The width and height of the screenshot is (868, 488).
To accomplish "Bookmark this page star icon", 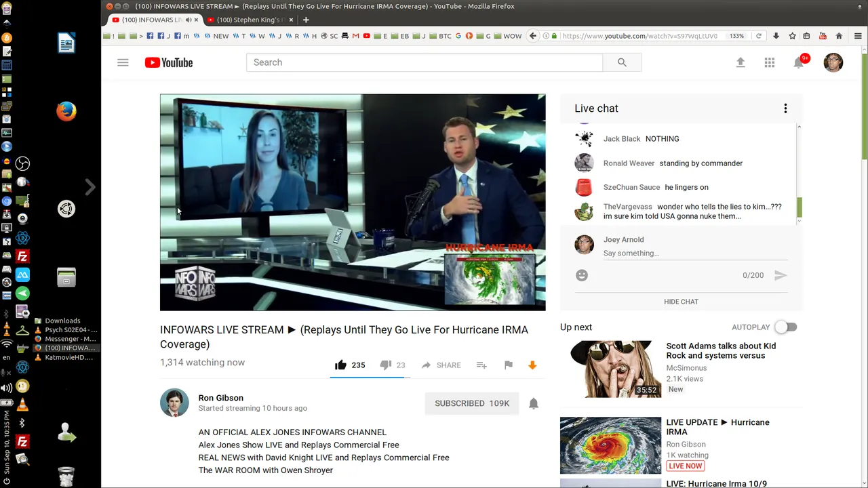I will pos(792,36).
